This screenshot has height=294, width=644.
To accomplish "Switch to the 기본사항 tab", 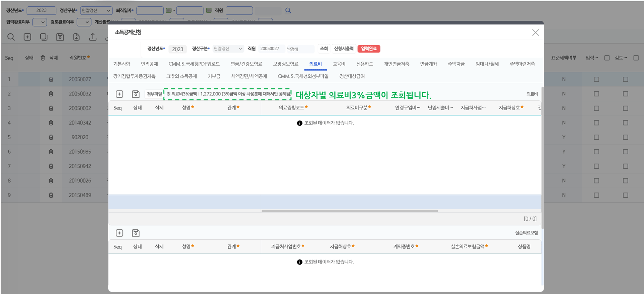I will click(x=122, y=64).
